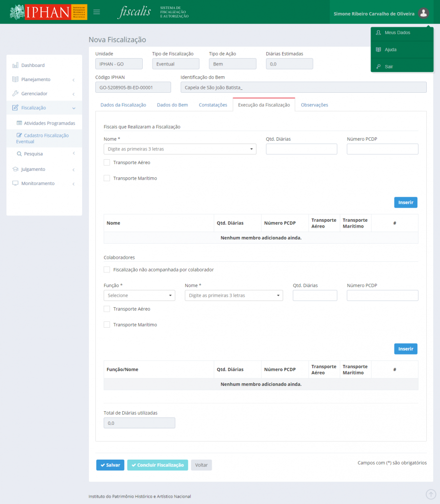Switch to the Constatações tab
Image resolution: width=440 pixels, height=504 pixels.
[213, 105]
